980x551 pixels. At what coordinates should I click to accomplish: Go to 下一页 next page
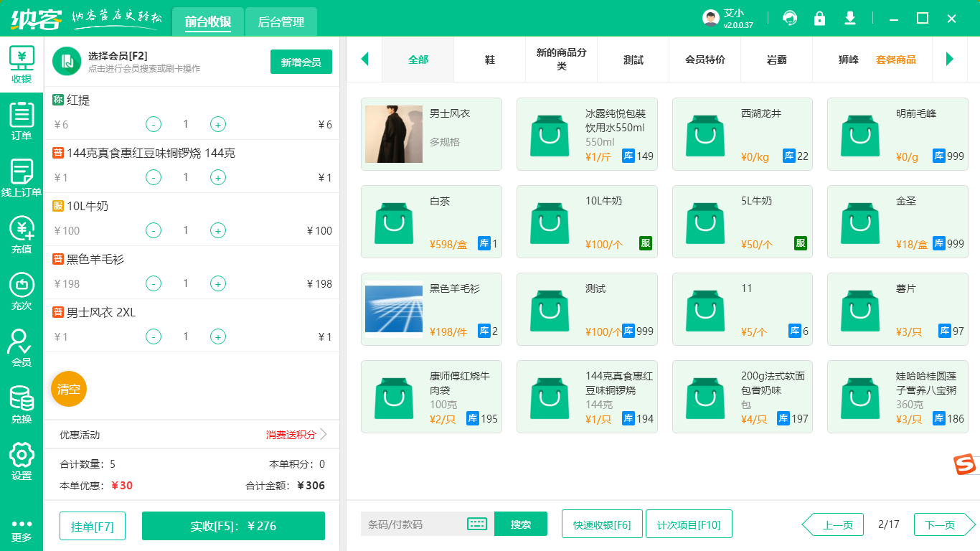(945, 524)
